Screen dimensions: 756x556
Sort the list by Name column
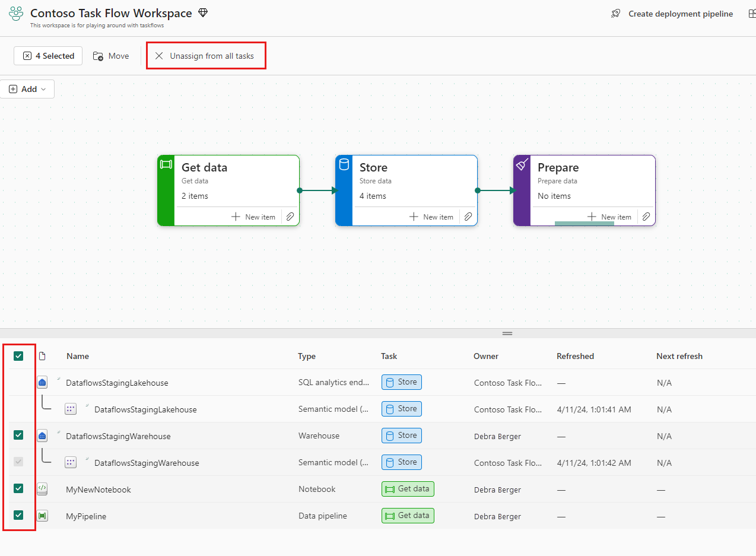coord(78,356)
